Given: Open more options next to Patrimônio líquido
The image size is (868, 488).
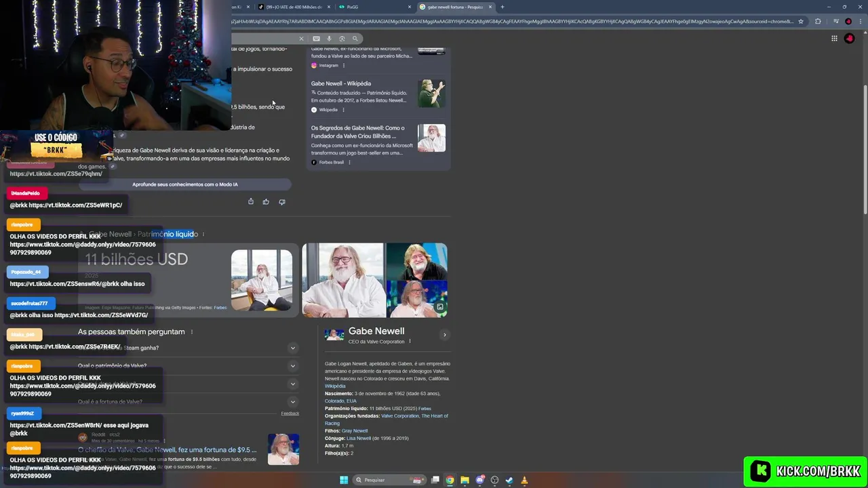Looking at the screenshot, I should pyautogui.click(x=203, y=235).
